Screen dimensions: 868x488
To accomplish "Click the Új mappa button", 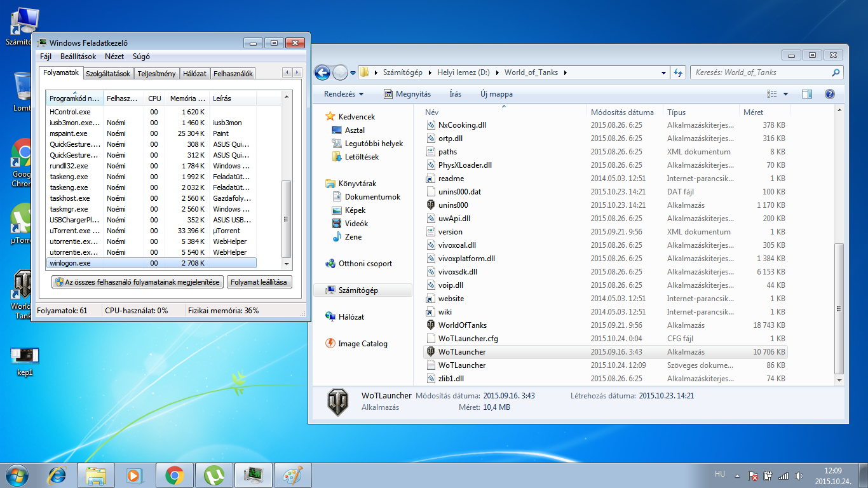I will pos(496,94).
